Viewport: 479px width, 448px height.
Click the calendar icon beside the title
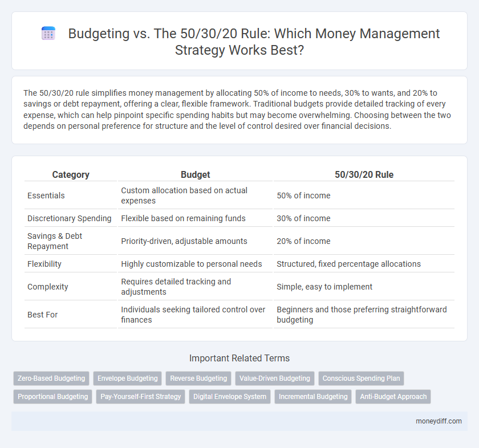(48, 33)
